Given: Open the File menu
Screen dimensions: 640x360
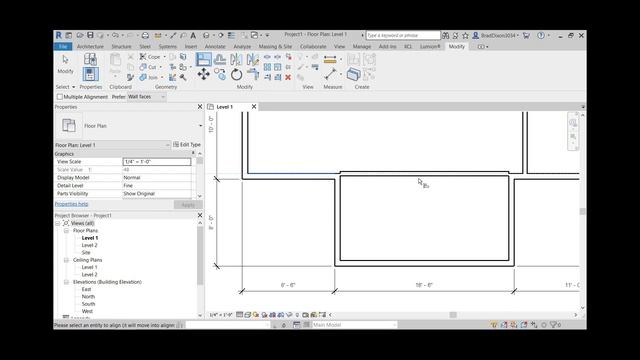Looking at the screenshot, I should click(63, 47).
